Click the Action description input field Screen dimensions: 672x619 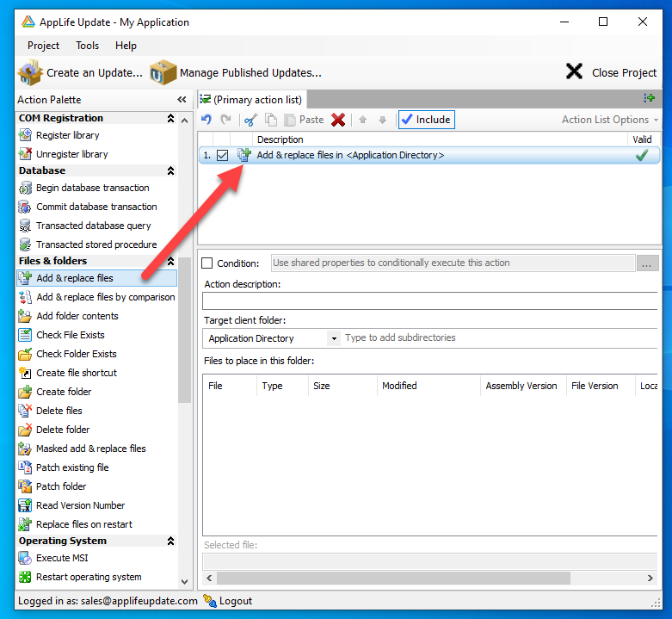pos(430,301)
